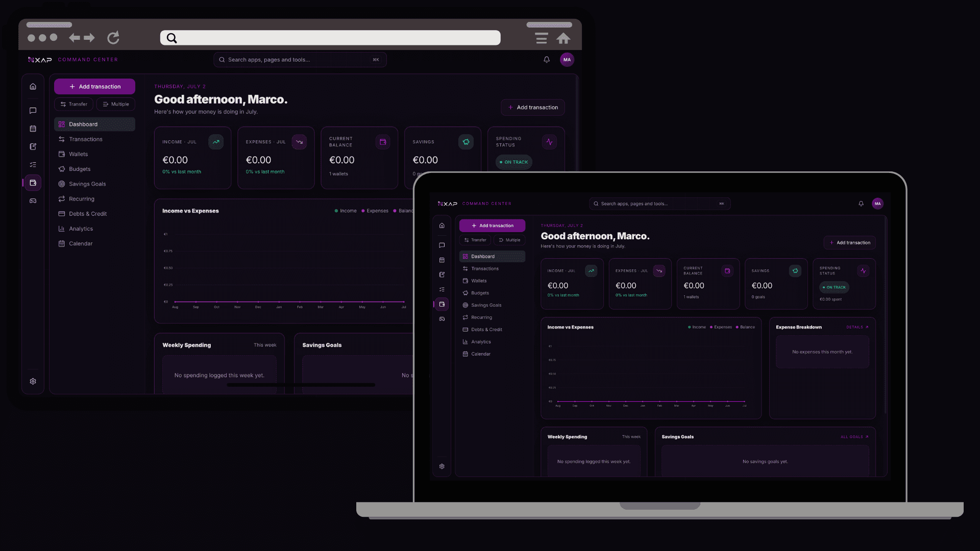Click the notification bell on the laptop screen
Image resolution: width=980 pixels, height=551 pixels.
pos(861,204)
